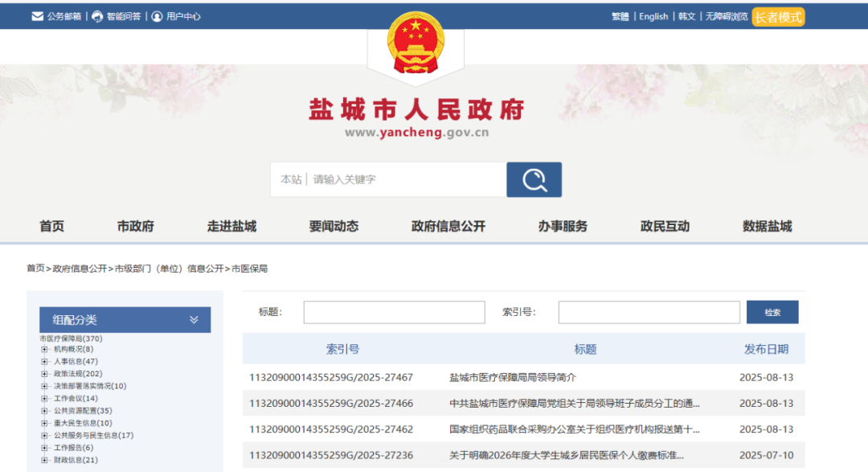This screenshot has width=868, height=472.
Task: Open 国家组织药品联合采购办公室 article
Action: (575, 429)
